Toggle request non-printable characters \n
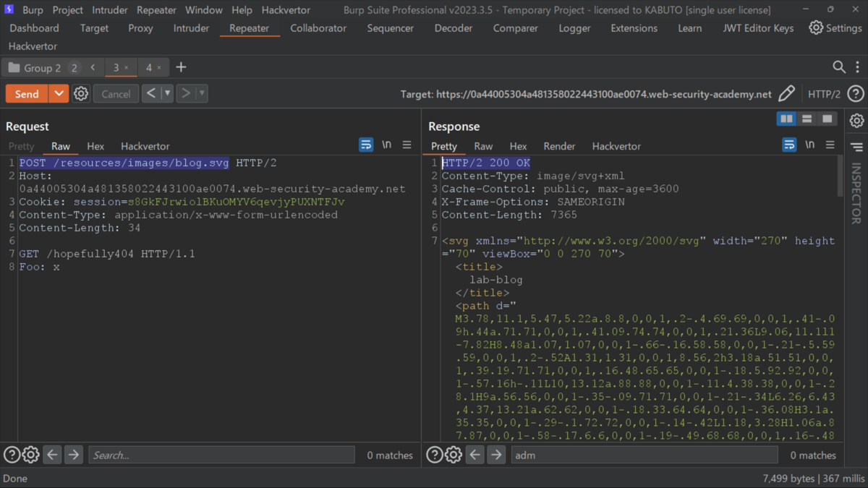868x488 pixels. point(387,145)
